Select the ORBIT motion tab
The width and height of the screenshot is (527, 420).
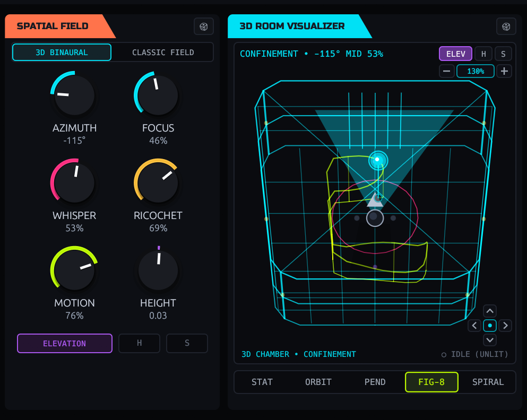[x=318, y=382]
